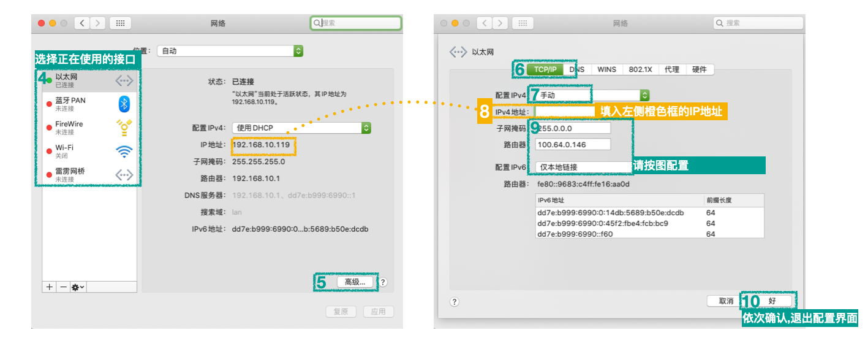Viewport: 868px width, 338px height.
Task: Open the gear action menu below interface list
Action: [78, 287]
